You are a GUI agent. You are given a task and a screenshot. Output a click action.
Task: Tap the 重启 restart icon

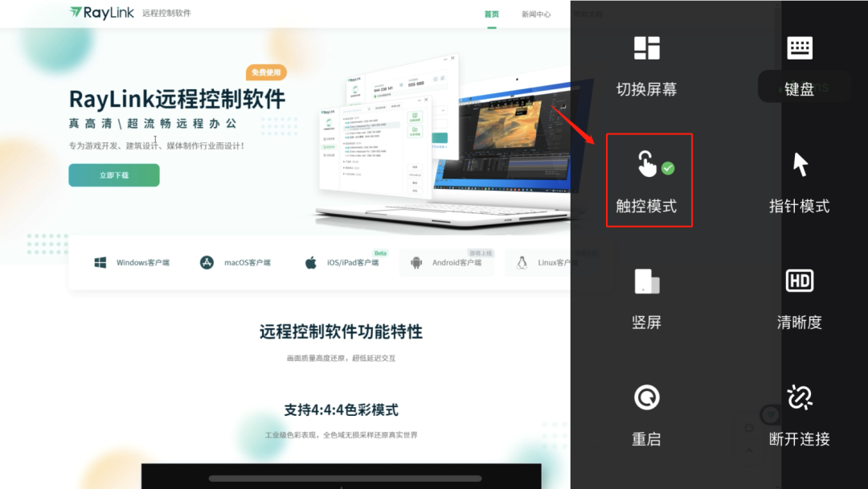click(646, 397)
